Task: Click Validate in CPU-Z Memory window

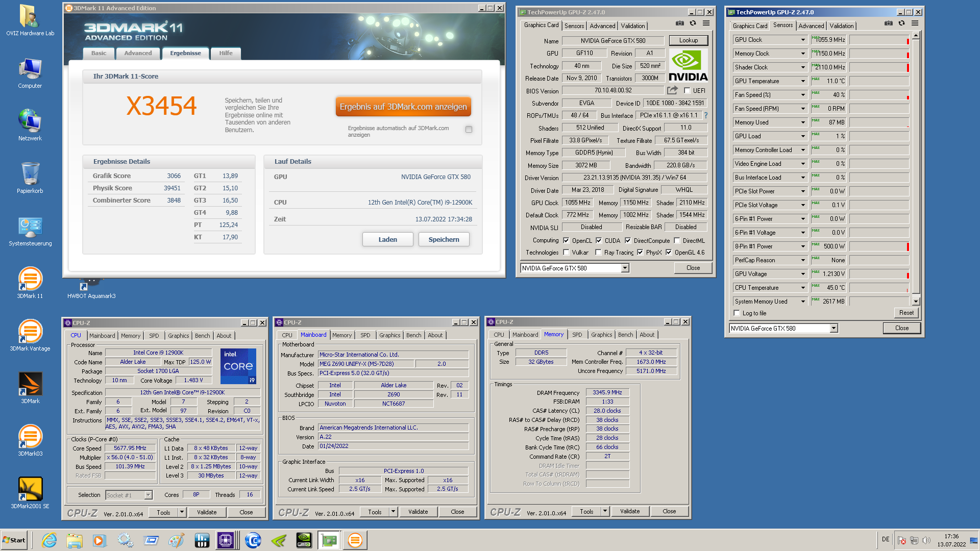Action: pos(630,511)
